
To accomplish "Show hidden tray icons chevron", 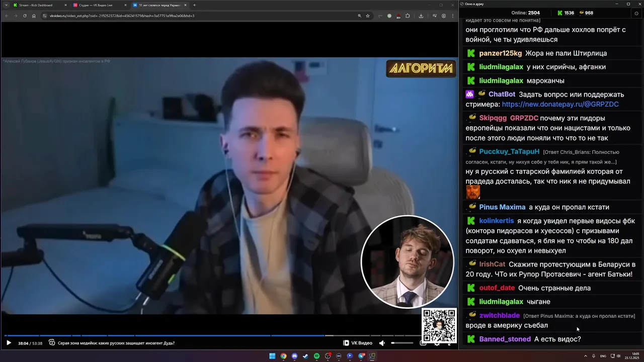I will [x=586, y=356].
